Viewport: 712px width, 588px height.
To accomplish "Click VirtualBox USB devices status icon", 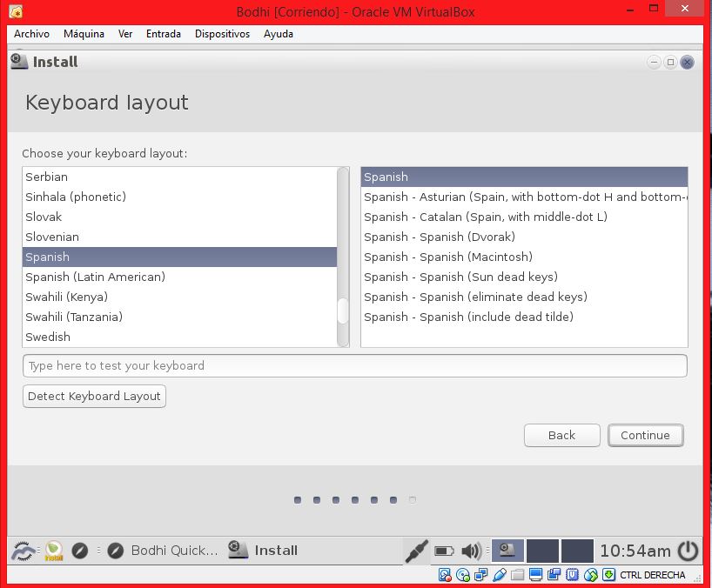I will point(500,575).
